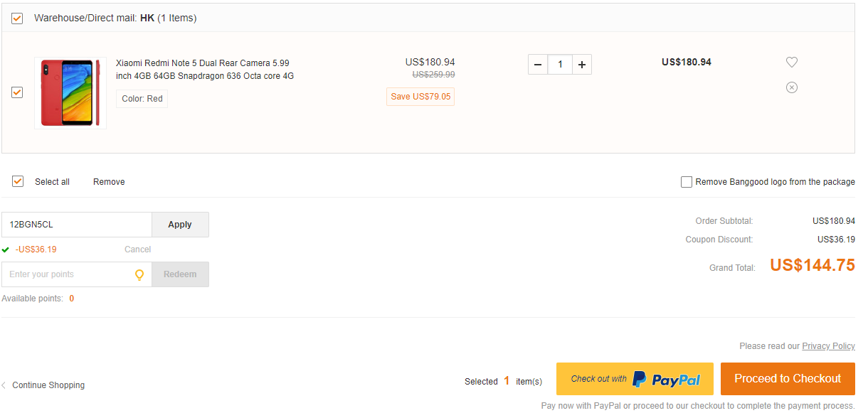The width and height of the screenshot is (868, 413).
Task: Check out with PayPal
Action: [x=635, y=379]
